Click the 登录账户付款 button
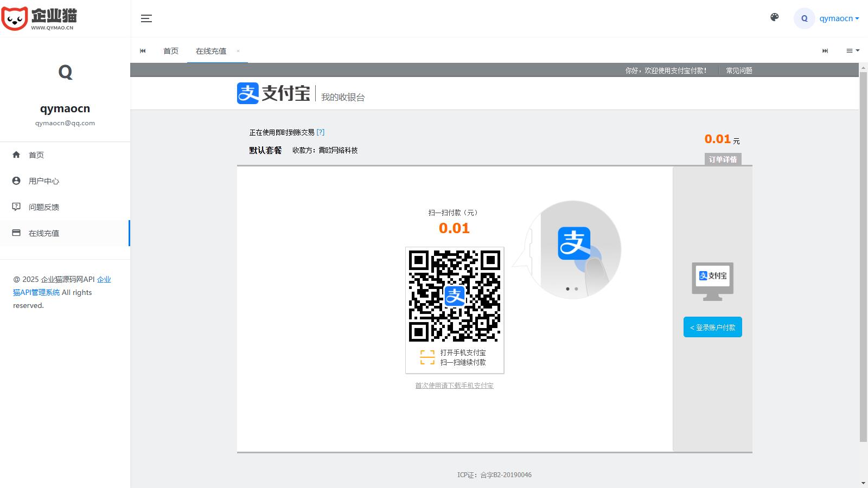 point(712,328)
